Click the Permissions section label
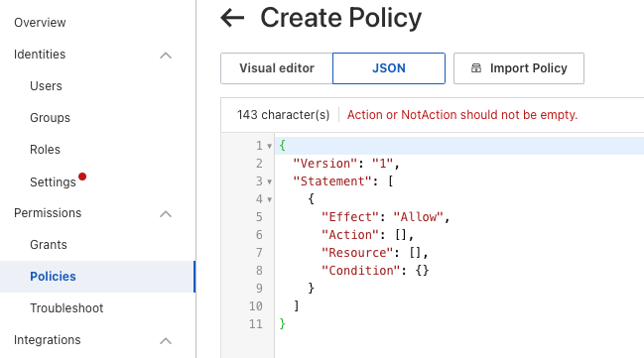 coord(48,213)
